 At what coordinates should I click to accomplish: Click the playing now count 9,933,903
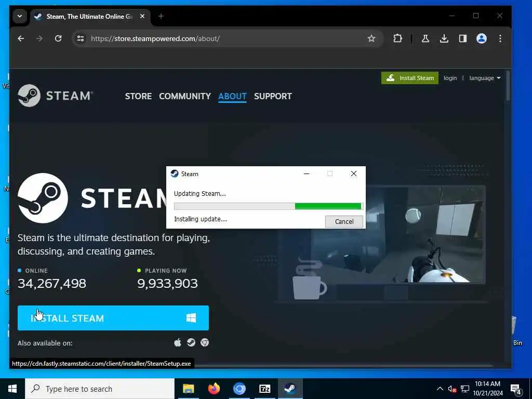pyautogui.click(x=167, y=284)
